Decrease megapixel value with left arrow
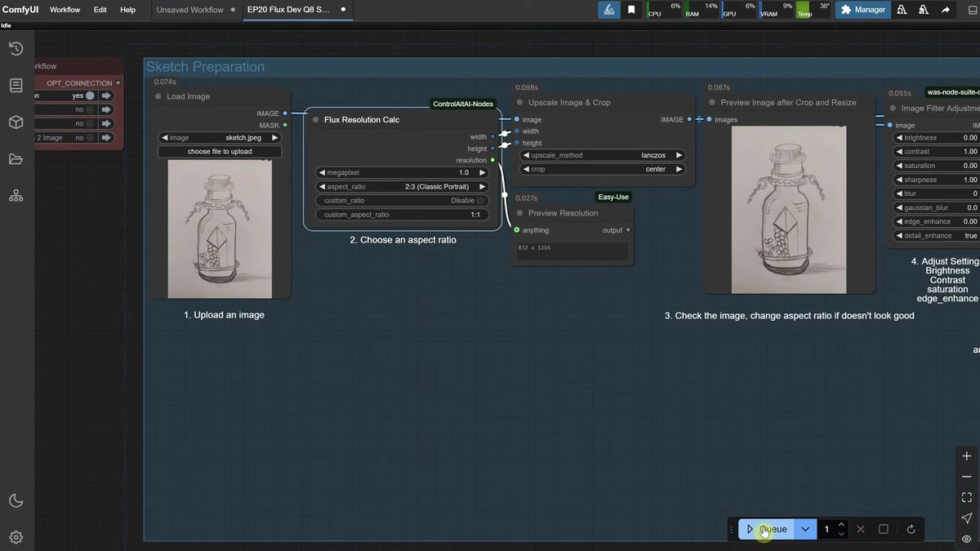 [321, 172]
